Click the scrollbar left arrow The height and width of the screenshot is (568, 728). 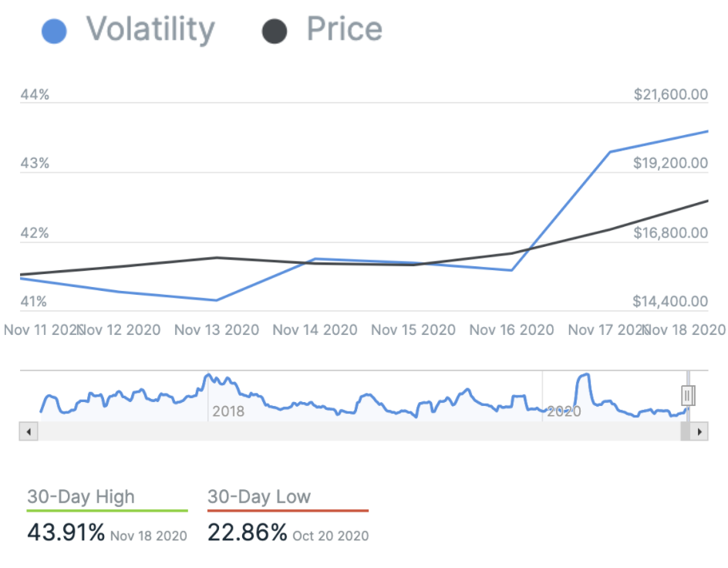29,431
